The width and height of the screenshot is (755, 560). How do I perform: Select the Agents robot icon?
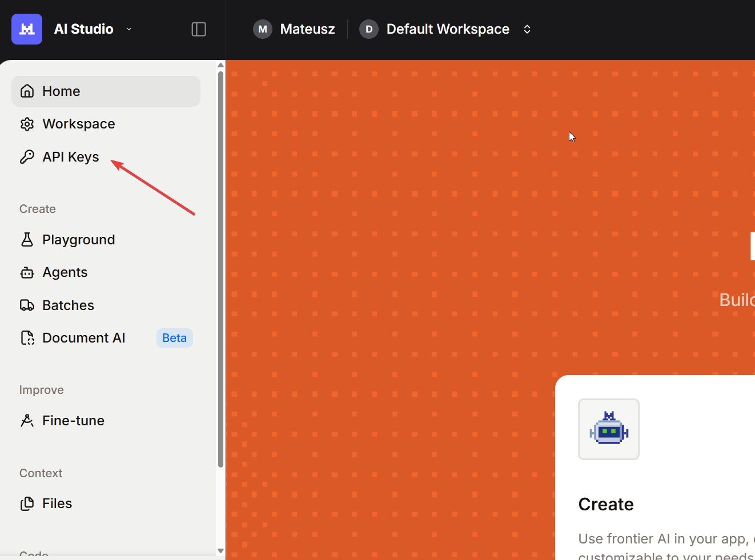(27, 273)
